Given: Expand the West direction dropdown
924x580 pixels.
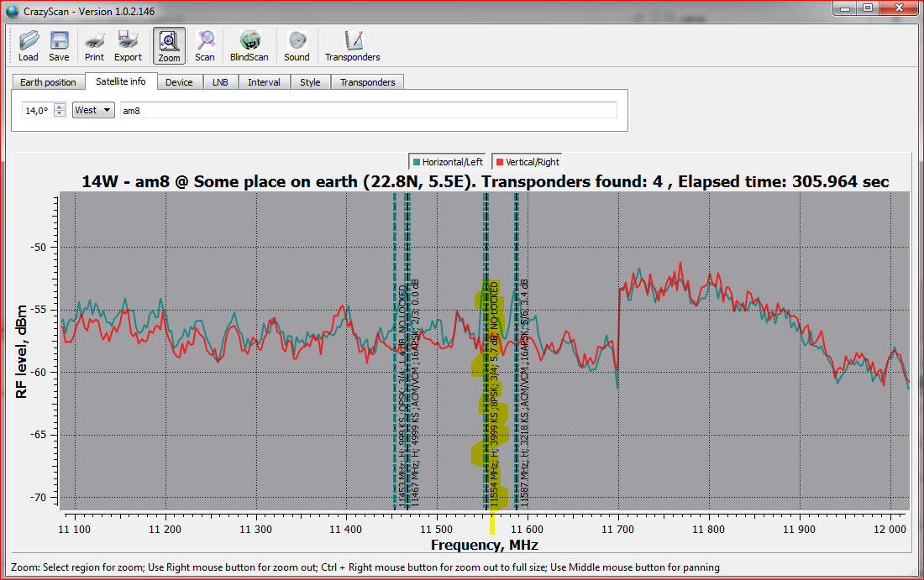Looking at the screenshot, I should [x=93, y=110].
